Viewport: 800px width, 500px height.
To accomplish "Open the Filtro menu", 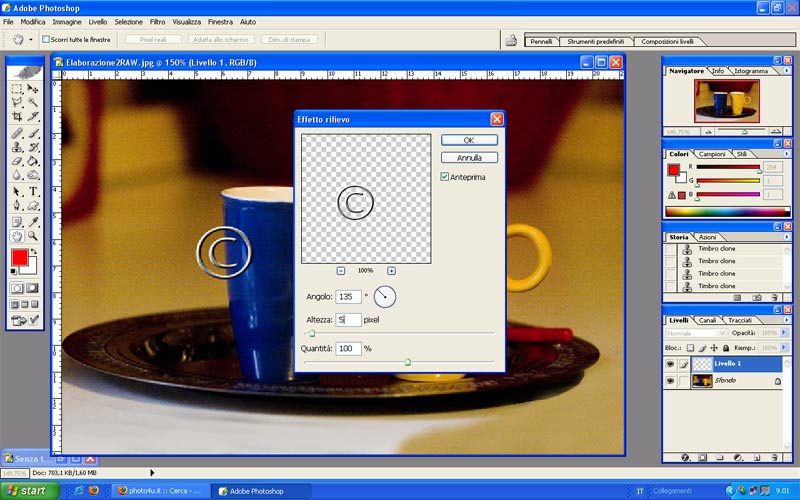I will (158, 21).
